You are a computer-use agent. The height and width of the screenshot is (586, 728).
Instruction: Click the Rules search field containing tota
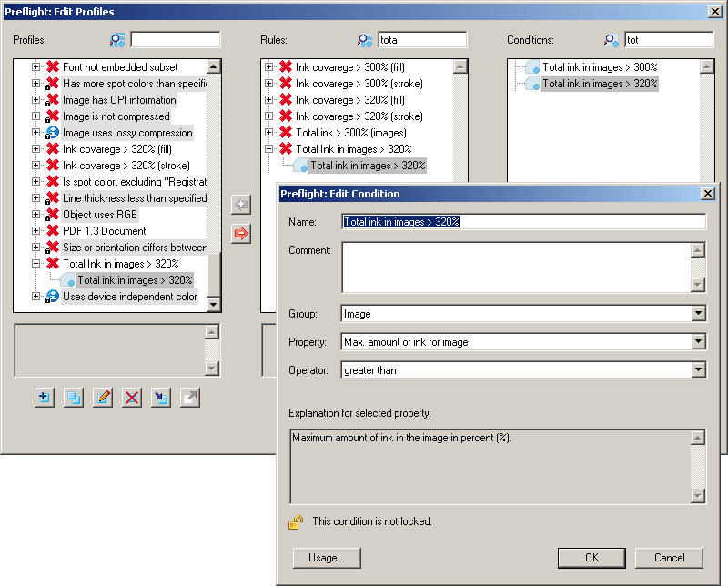(x=422, y=40)
